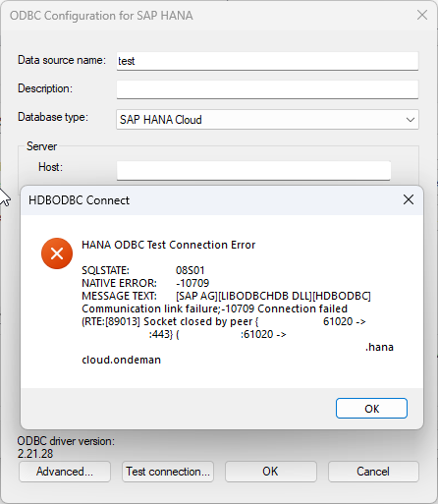Dismiss the connection error with OK
Viewport: 438px width, 504px height.
pos(371,409)
